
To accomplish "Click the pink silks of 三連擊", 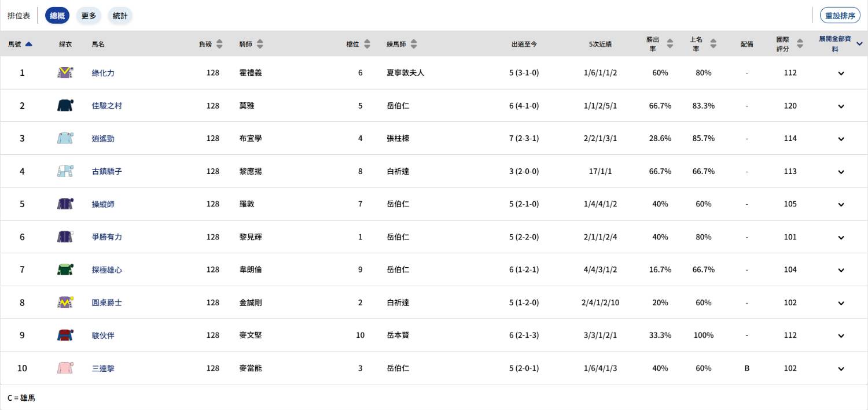I will (x=65, y=368).
